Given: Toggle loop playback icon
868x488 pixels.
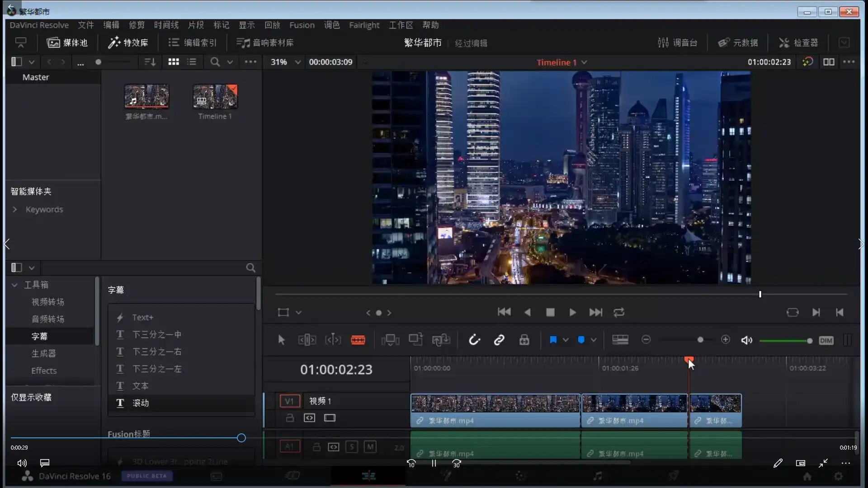Looking at the screenshot, I should click(619, 312).
